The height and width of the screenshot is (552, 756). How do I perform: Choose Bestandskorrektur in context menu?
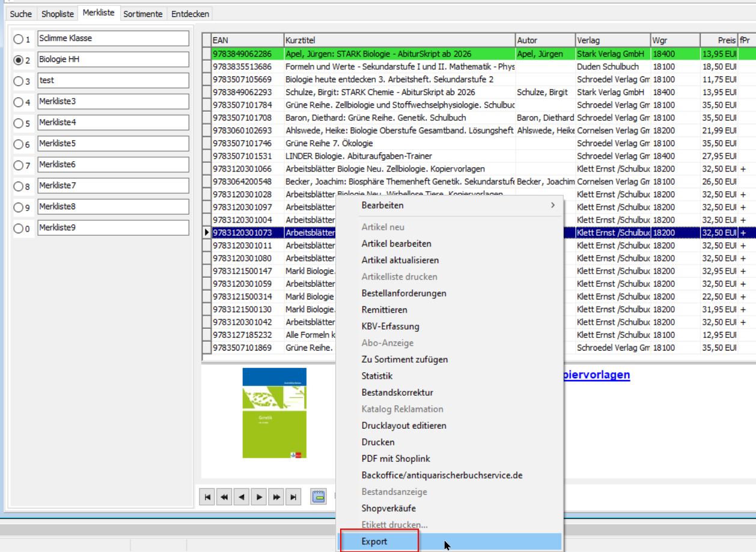pyautogui.click(x=449, y=393)
